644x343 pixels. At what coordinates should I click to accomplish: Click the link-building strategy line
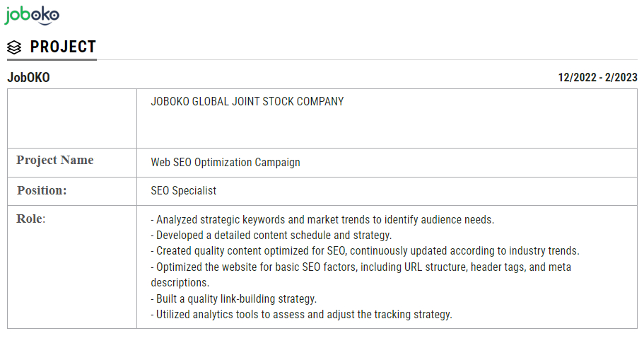[x=233, y=298]
